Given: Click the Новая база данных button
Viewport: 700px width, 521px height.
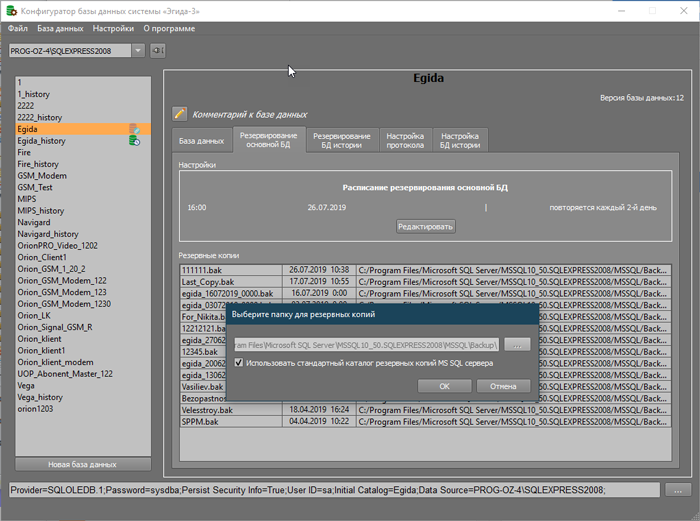Looking at the screenshot, I should pos(82,464).
